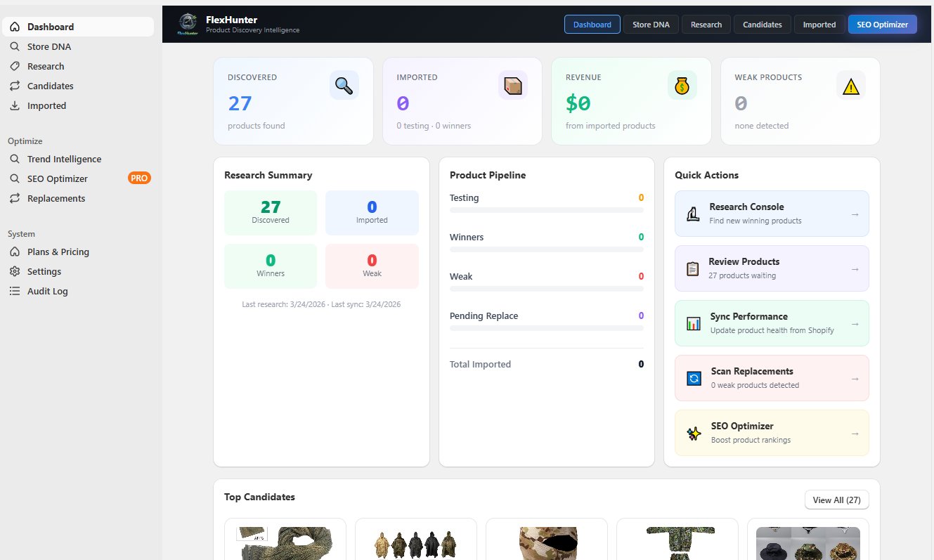
Task: Click the warning triangle on Weak Products card
Action: click(850, 85)
